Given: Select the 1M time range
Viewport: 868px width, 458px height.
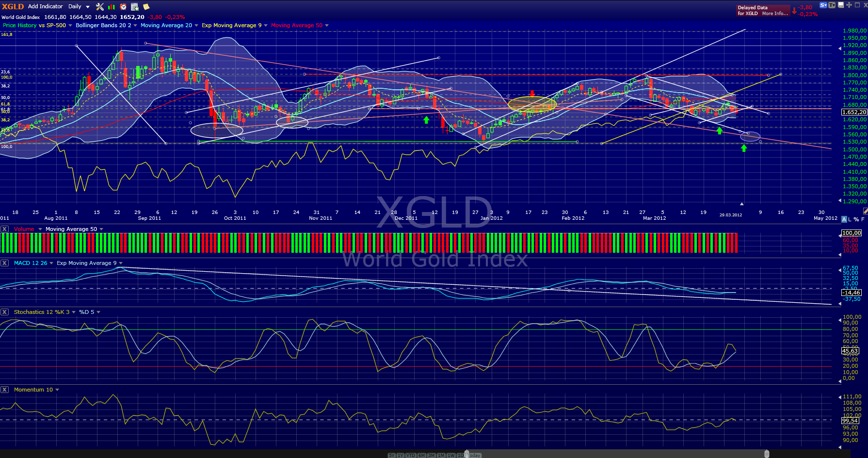Looking at the screenshot, I should [x=441, y=455].
